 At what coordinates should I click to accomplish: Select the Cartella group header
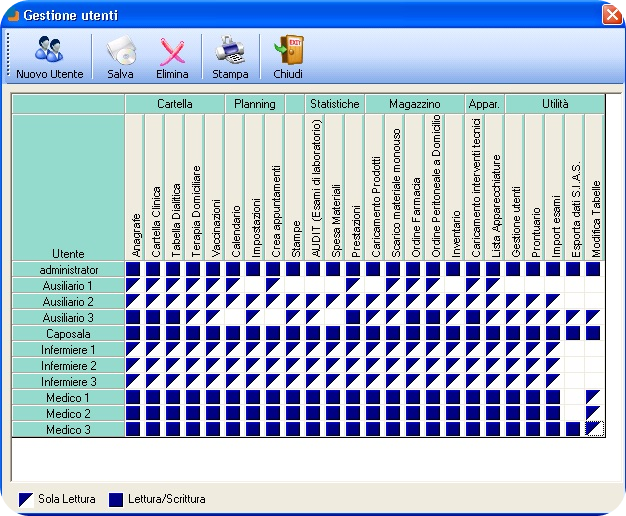pyautogui.click(x=174, y=104)
